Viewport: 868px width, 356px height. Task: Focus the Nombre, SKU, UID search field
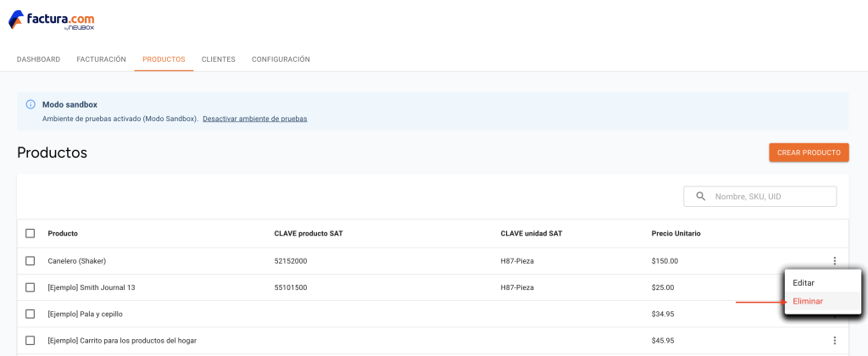760,196
